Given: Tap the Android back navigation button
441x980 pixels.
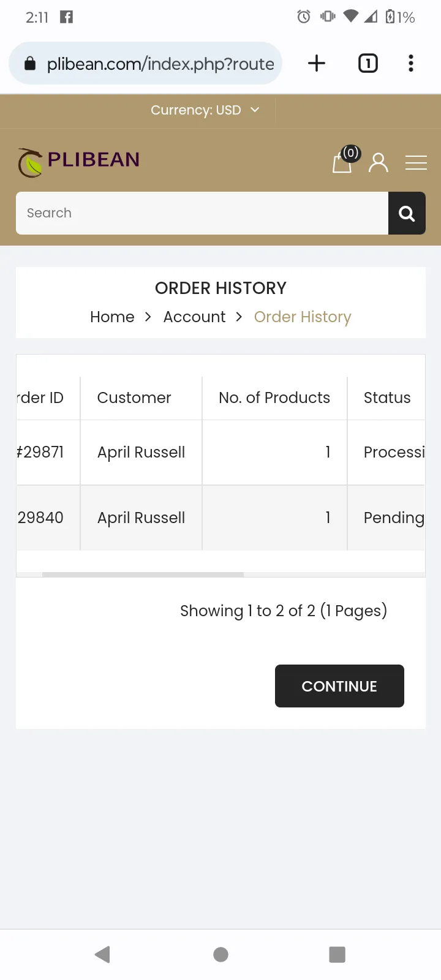Looking at the screenshot, I should pyautogui.click(x=102, y=954).
